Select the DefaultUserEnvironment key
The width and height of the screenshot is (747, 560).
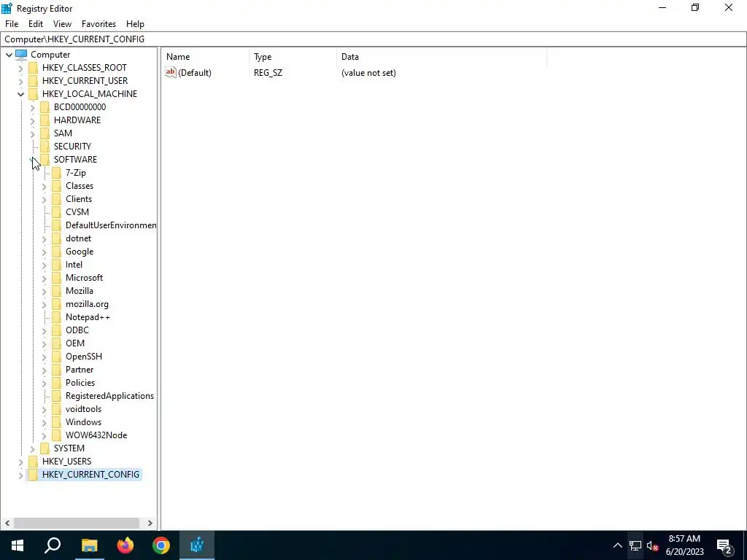(111, 225)
